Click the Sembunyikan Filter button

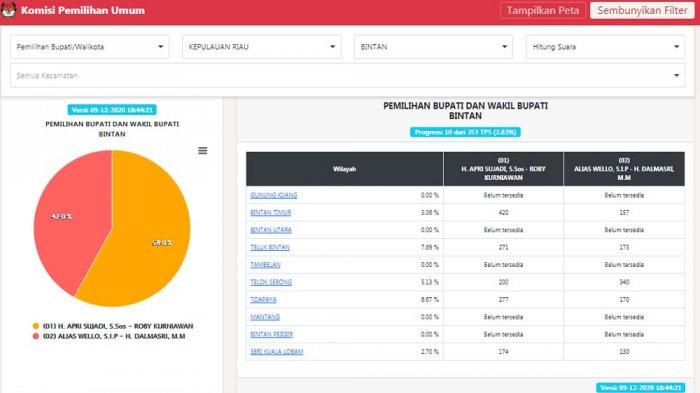tap(642, 10)
